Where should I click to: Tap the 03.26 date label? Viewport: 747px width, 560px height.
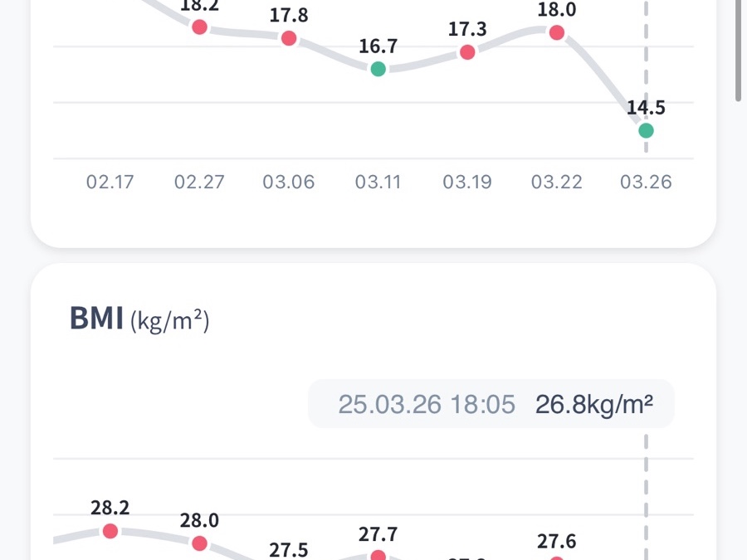[x=646, y=183]
